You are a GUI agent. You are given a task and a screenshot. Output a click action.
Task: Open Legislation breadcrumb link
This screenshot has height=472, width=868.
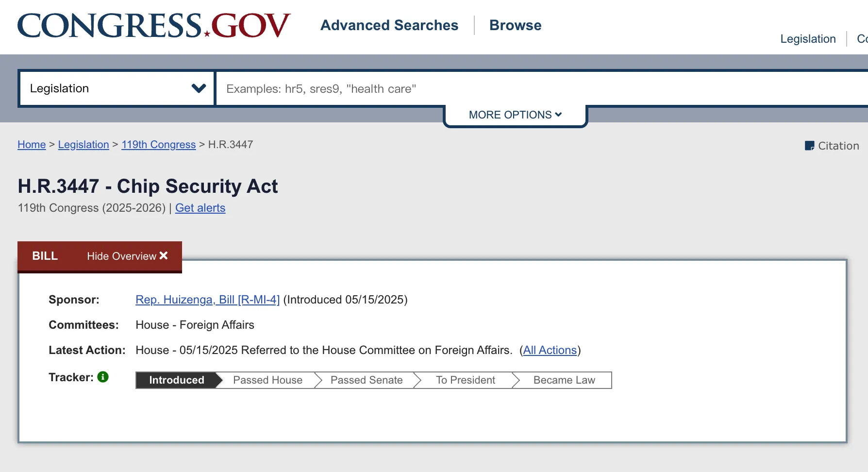pyautogui.click(x=83, y=145)
